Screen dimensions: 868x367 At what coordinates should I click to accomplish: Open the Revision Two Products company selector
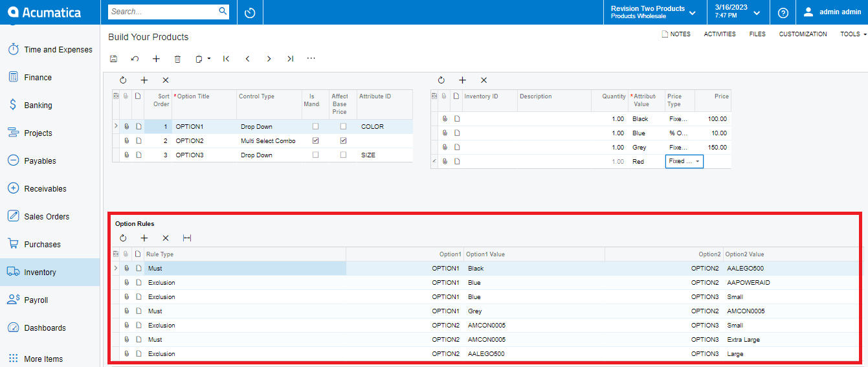click(653, 12)
